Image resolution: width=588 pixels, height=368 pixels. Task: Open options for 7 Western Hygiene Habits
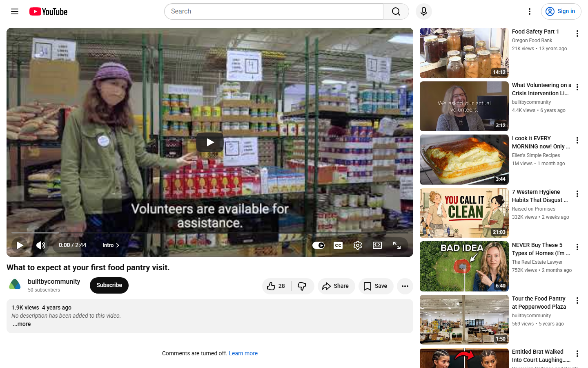point(577,194)
